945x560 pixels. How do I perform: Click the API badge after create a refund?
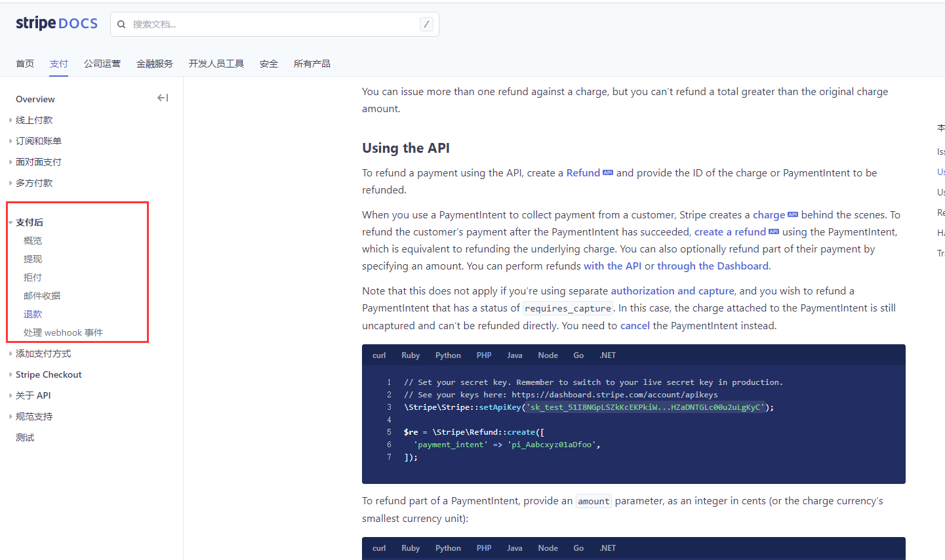tap(774, 232)
